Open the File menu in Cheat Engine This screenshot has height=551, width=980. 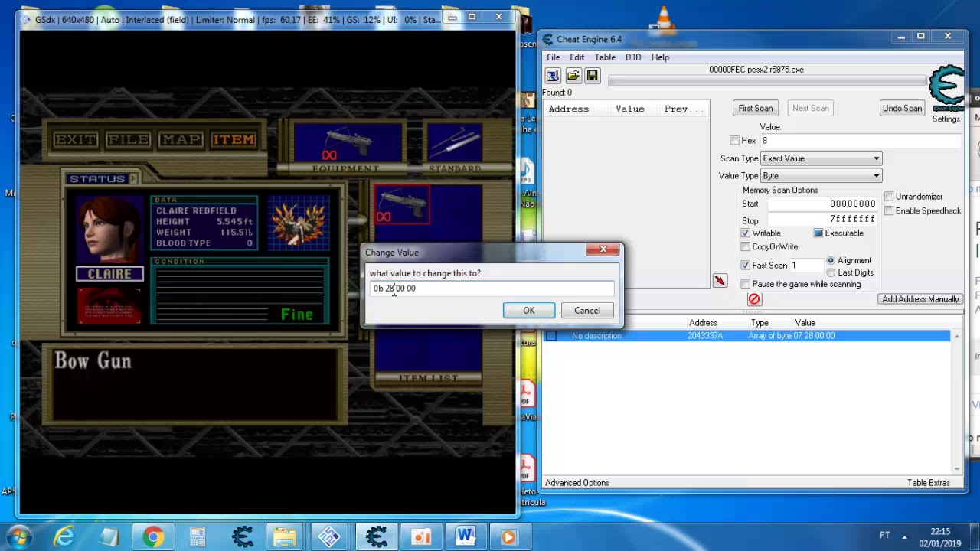[x=553, y=57]
